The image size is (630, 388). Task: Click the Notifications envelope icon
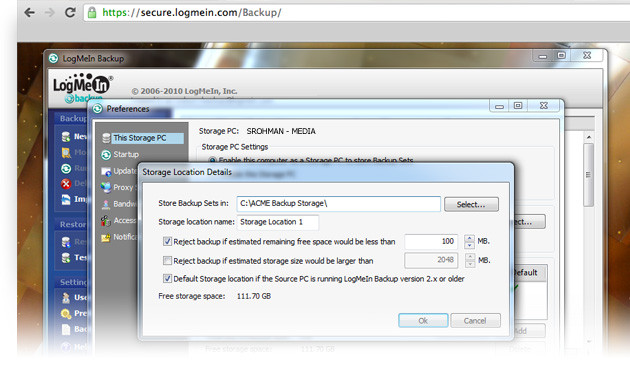106,237
